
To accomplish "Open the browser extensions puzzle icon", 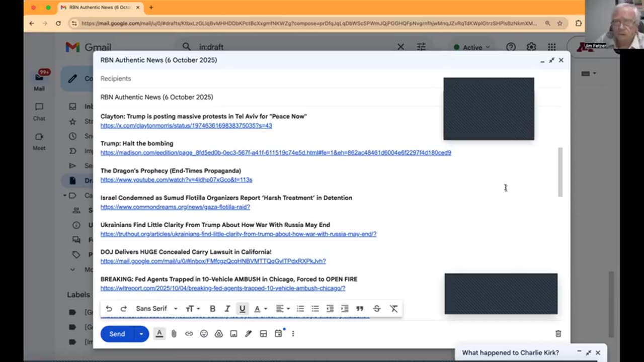I will [578, 23].
